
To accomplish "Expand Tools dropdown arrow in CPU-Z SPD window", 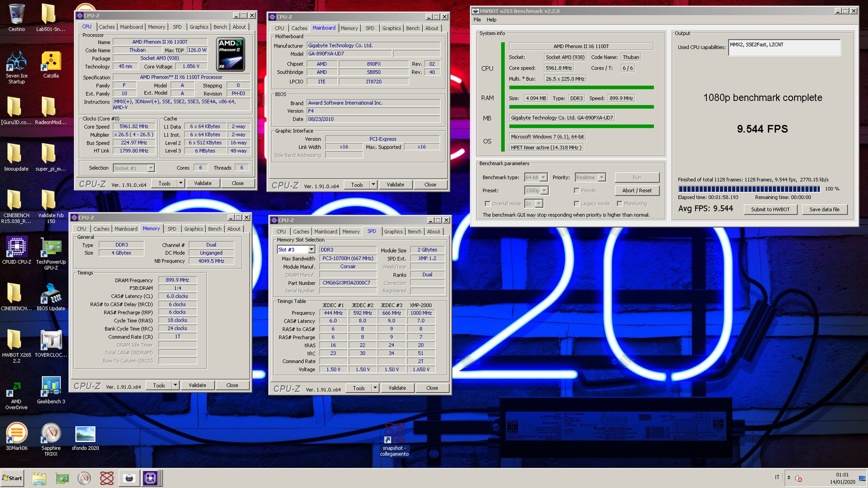I will pyautogui.click(x=375, y=388).
